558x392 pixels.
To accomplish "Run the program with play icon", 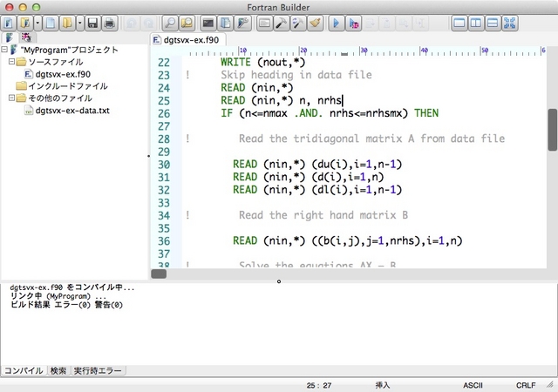I will [x=336, y=24].
